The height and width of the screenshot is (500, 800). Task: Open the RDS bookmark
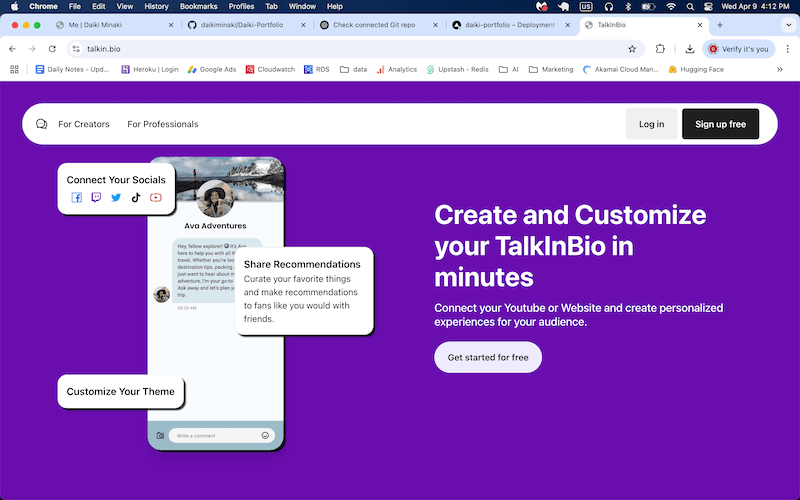pos(316,69)
